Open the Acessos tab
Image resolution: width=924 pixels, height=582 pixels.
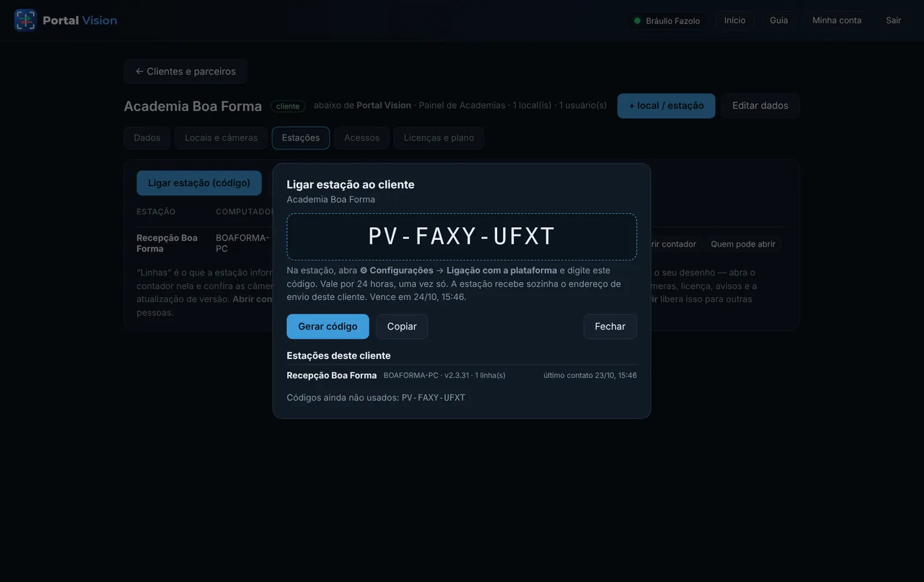click(362, 138)
